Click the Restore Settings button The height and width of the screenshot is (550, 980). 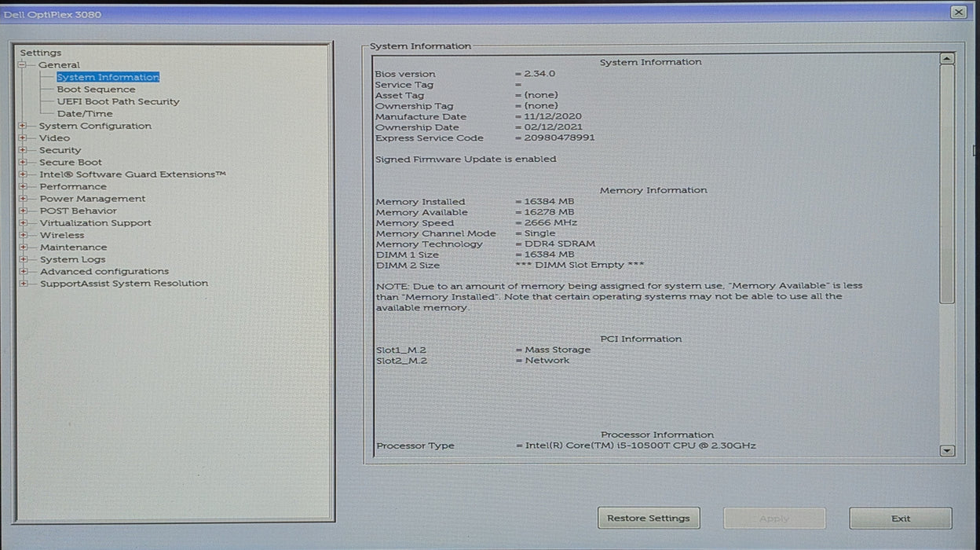(649, 518)
